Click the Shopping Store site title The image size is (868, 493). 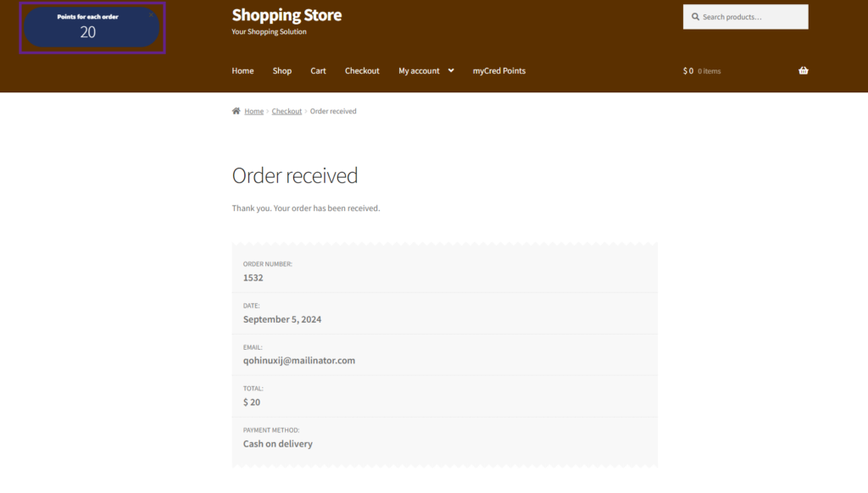(x=287, y=15)
